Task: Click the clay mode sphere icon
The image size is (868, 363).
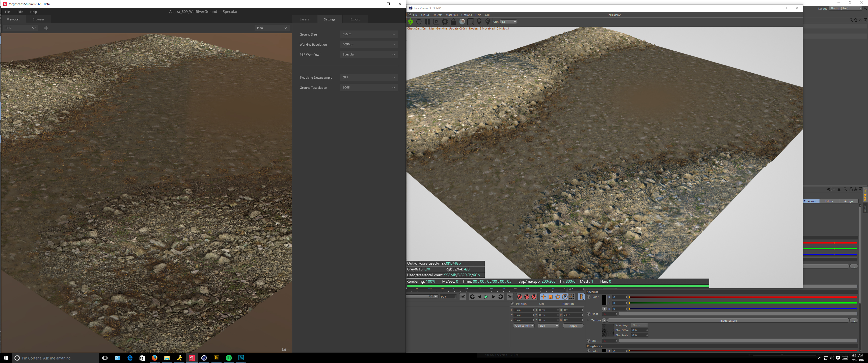Action: coord(462,21)
